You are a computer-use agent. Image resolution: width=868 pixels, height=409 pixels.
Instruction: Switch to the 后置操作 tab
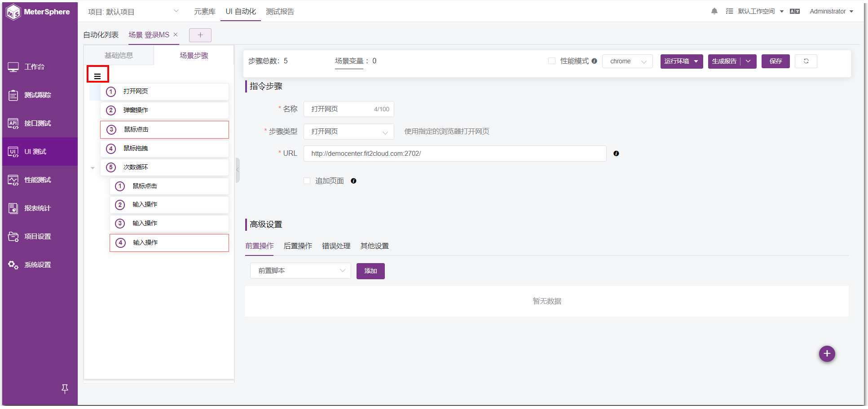click(298, 246)
